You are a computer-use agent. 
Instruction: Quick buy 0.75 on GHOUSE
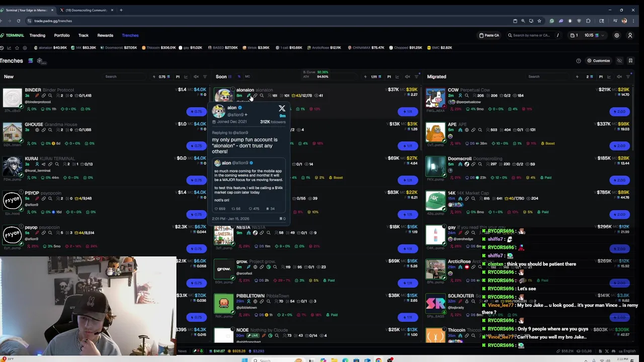pyautogui.click(x=196, y=145)
